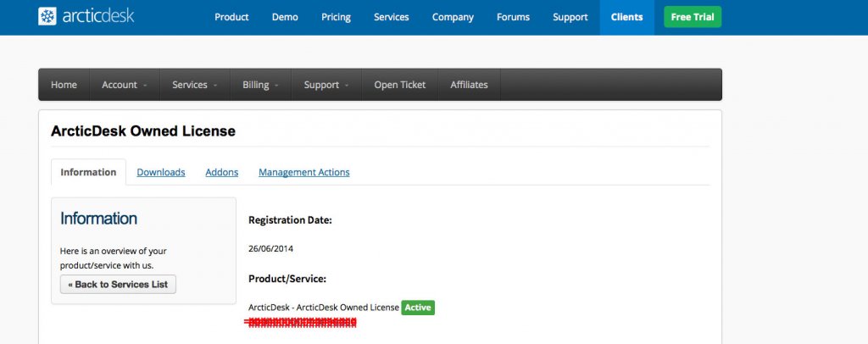Expand Support dropdown in dark menu

326,85
